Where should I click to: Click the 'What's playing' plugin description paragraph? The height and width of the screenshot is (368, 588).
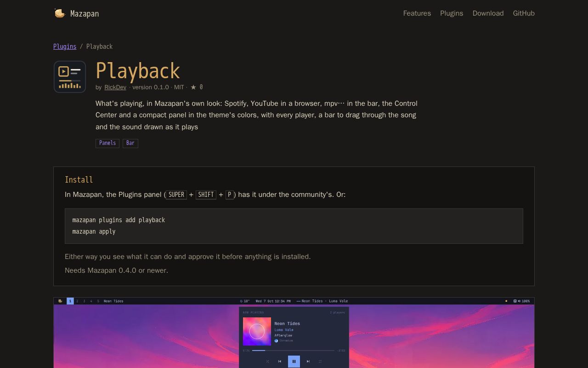257,115
